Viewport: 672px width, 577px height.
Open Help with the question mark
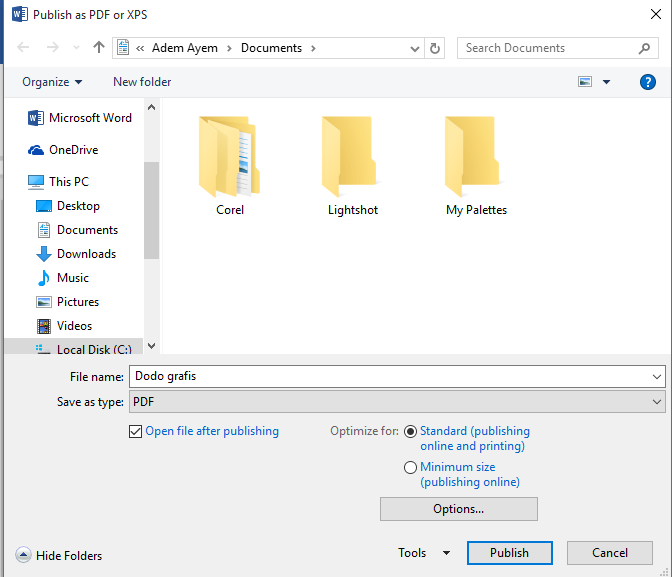tap(648, 82)
